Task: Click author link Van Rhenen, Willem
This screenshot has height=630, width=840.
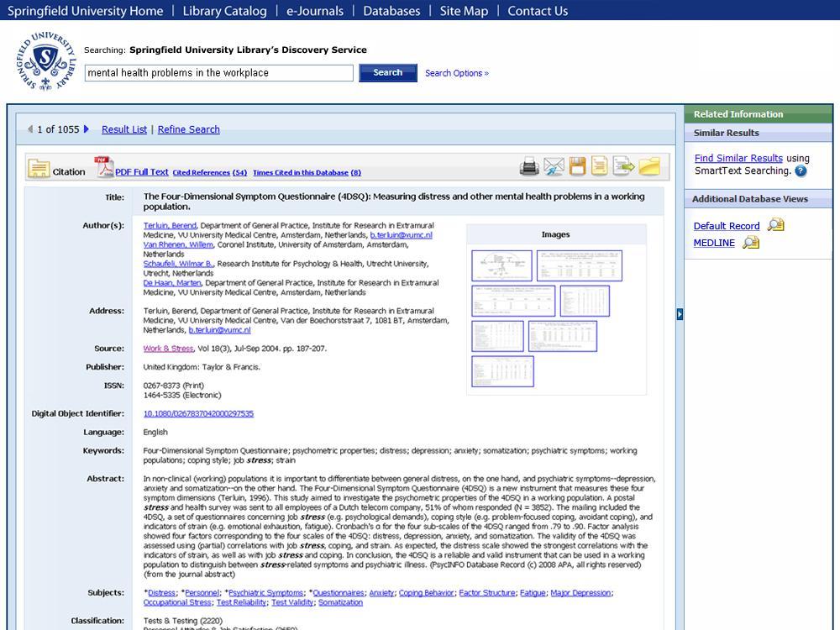Action: click(178, 244)
